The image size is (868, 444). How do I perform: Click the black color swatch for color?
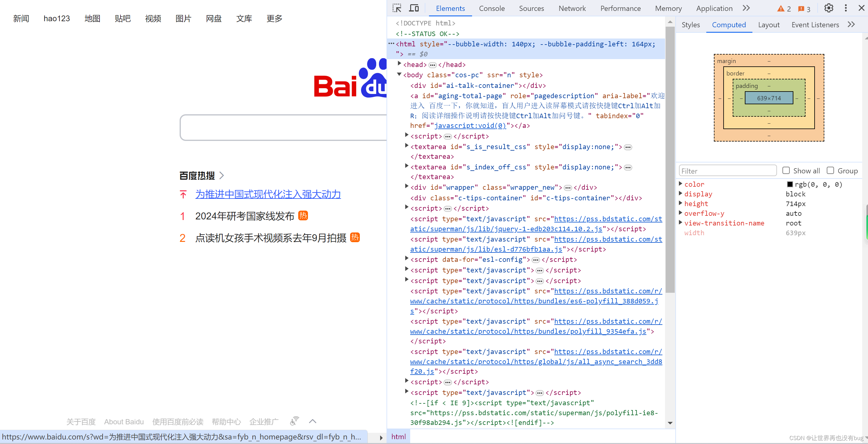click(x=790, y=184)
